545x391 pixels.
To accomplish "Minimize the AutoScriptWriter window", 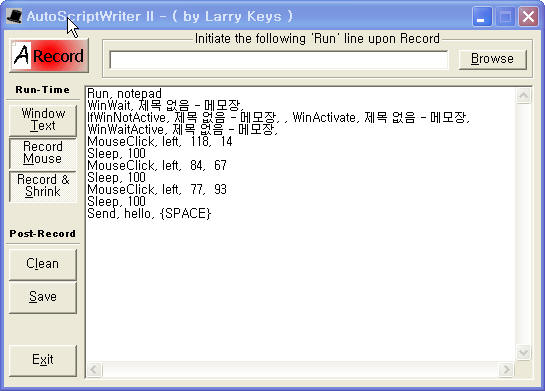I will point(482,17).
